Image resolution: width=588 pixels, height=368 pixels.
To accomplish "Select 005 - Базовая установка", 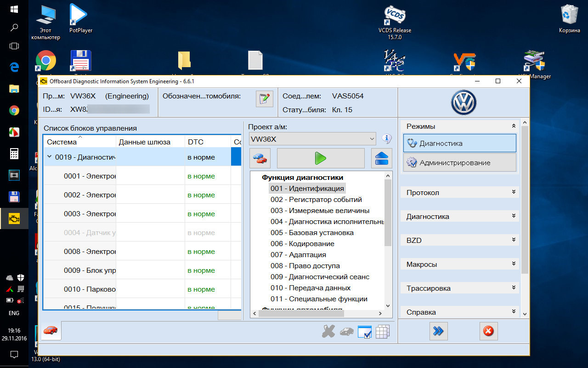I will tap(312, 232).
